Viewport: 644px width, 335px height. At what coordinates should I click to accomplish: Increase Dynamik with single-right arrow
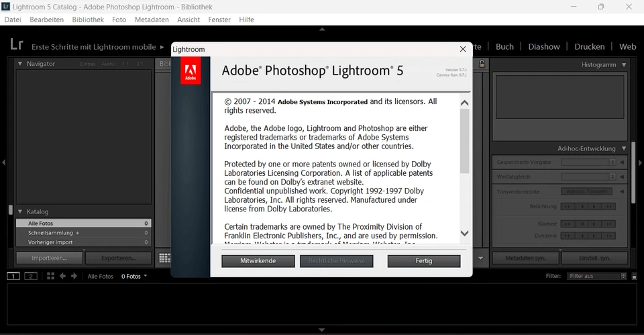pos(594,236)
